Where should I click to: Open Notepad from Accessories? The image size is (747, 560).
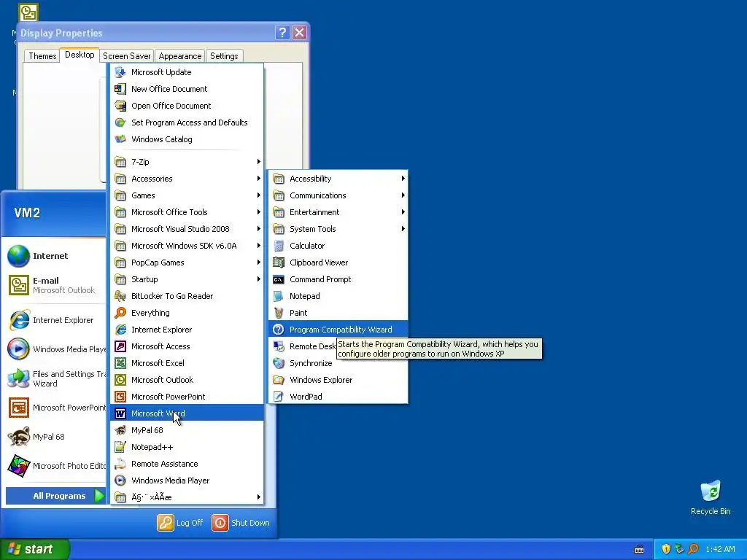[x=338, y=296]
